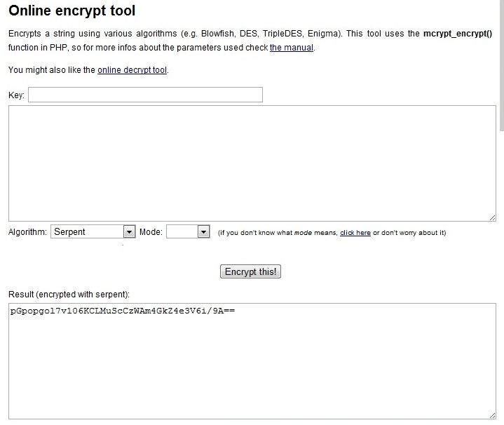Open the manual link
The image size is (504, 425).
pos(292,48)
